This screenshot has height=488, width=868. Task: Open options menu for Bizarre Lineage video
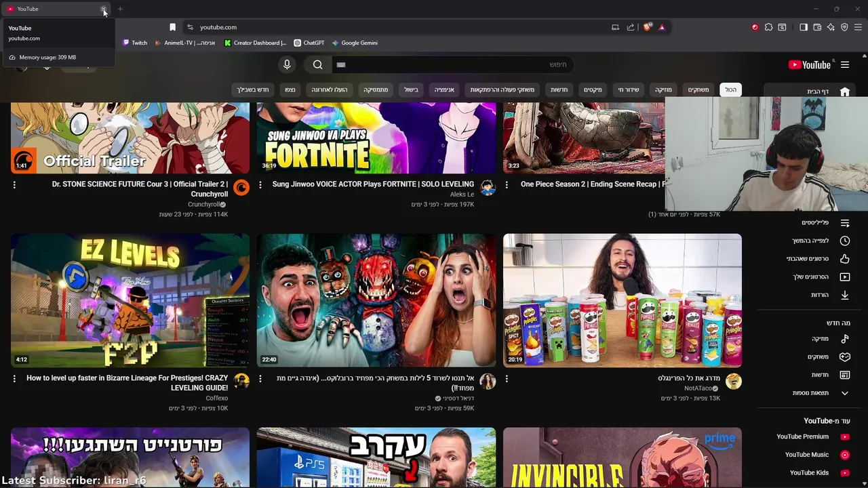pos(14,378)
